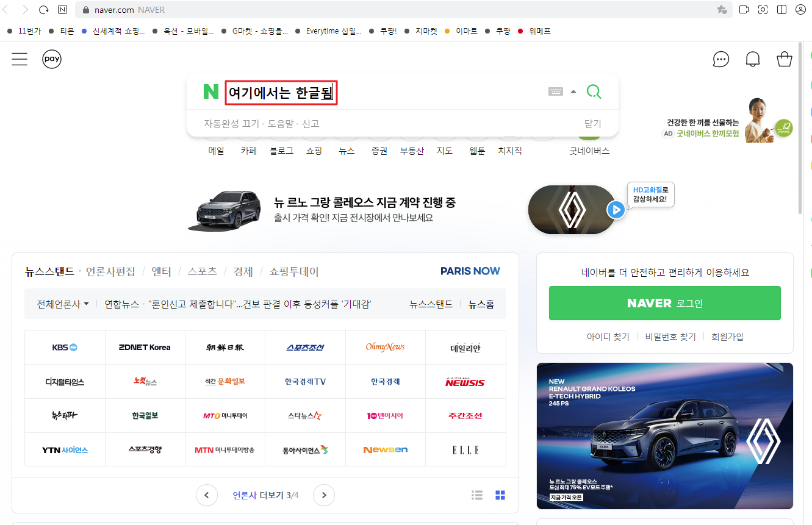The height and width of the screenshot is (525, 812).
Task: Switch newsstand to grid view icon
Action: [500, 495]
